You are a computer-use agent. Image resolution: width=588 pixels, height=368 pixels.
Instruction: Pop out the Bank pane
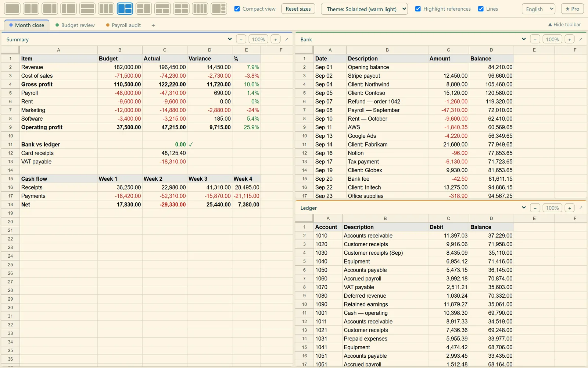(581, 39)
